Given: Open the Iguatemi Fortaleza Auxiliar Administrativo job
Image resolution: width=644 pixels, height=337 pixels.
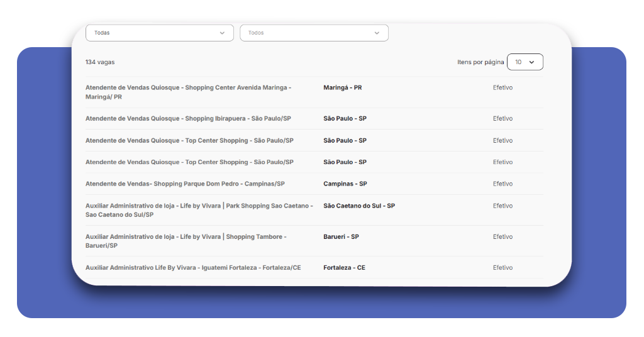Looking at the screenshot, I should (x=193, y=267).
